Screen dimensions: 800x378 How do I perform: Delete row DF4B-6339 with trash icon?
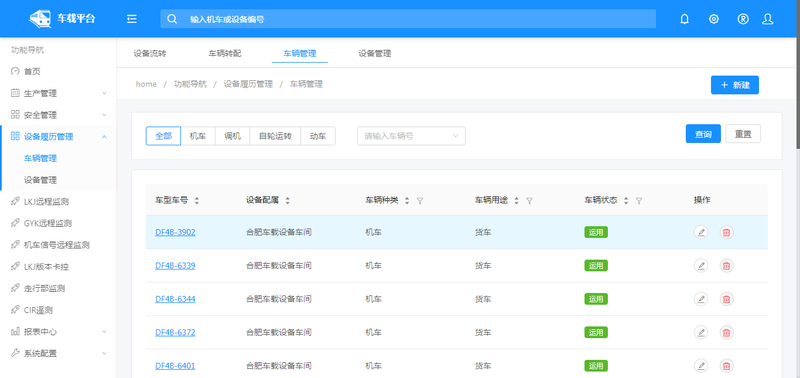pos(727,265)
